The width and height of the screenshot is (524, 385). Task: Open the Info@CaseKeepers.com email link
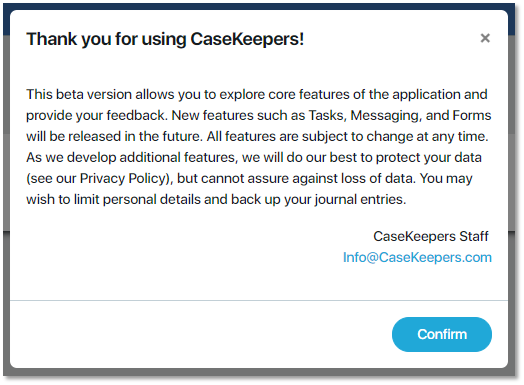[417, 257]
